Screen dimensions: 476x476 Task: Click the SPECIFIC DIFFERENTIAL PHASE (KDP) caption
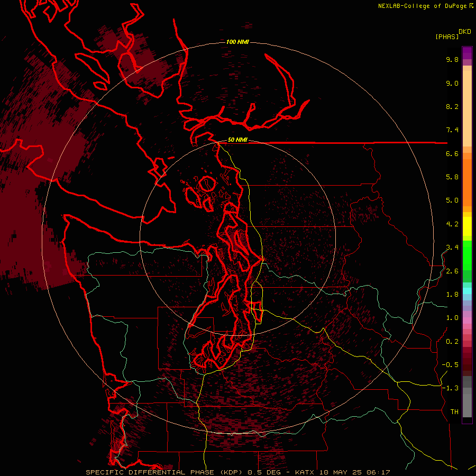(164, 472)
